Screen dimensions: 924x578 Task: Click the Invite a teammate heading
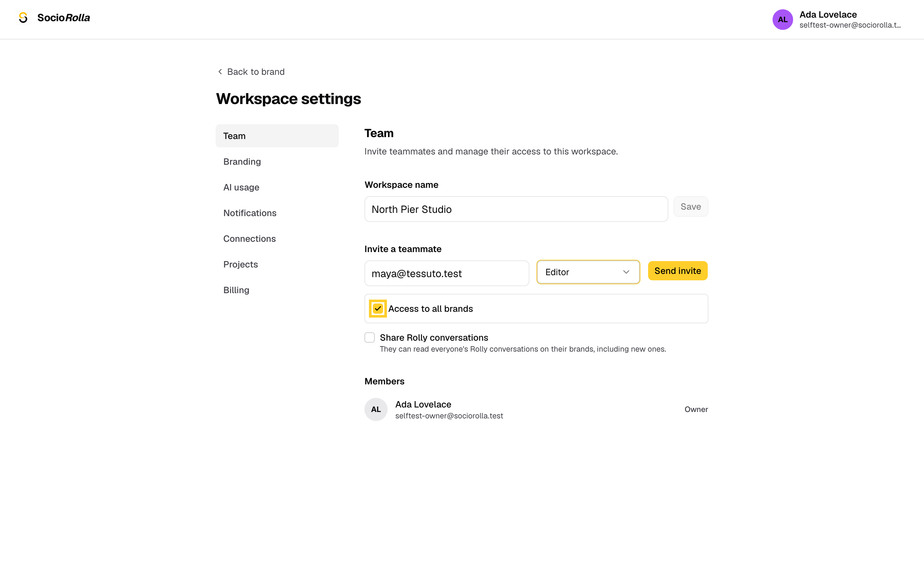click(x=403, y=249)
